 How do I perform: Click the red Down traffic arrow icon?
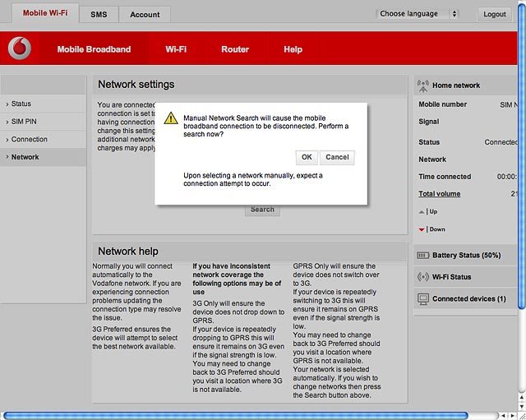click(422, 229)
